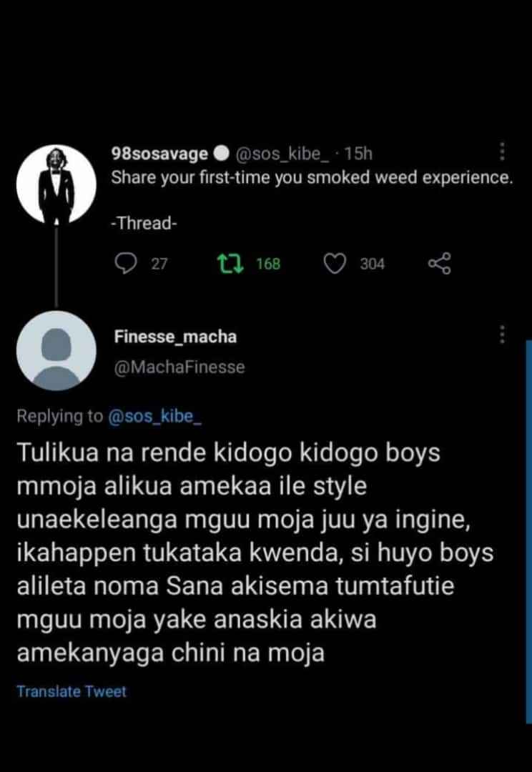Click the 304 likes count
This screenshot has height=772, width=532.
(x=372, y=264)
